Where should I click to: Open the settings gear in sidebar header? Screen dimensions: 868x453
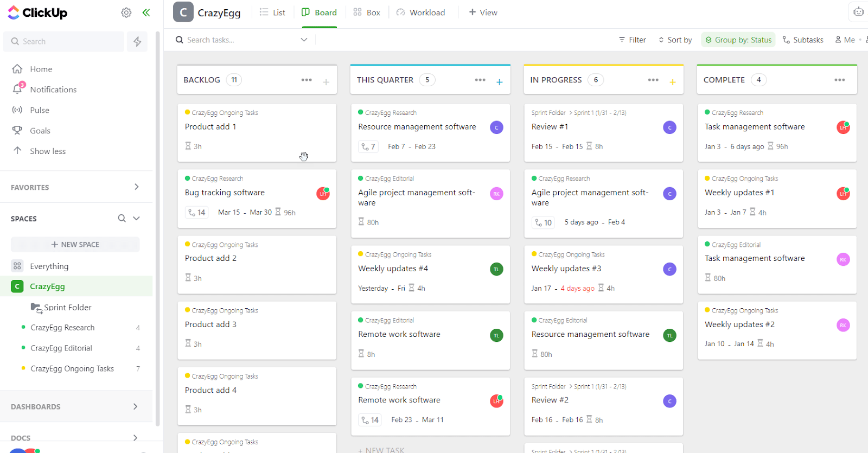click(x=126, y=12)
